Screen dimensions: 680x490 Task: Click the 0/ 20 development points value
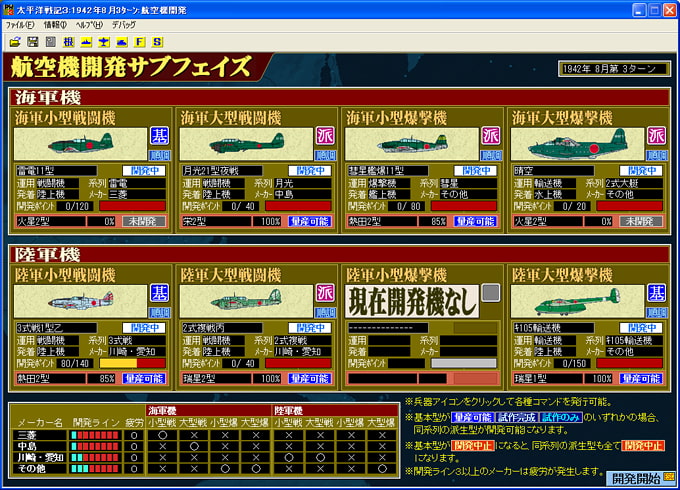click(572, 206)
